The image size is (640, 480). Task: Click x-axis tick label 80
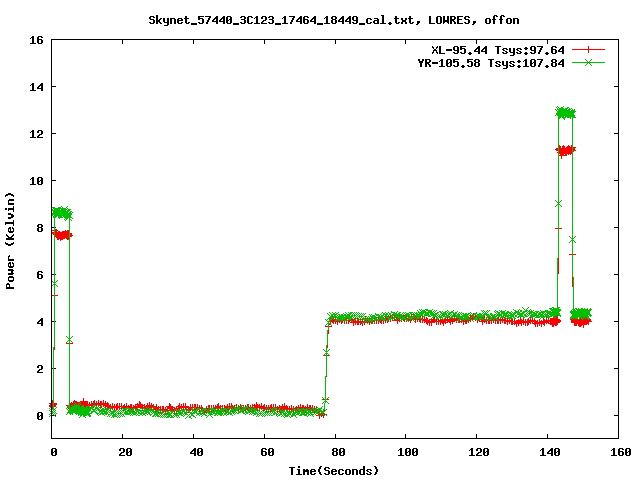coord(338,452)
